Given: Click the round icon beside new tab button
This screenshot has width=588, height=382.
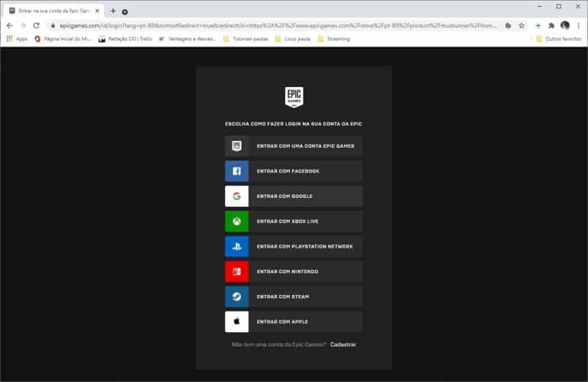Looking at the screenshot, I should pyautogui.click(x=125, y=12).
